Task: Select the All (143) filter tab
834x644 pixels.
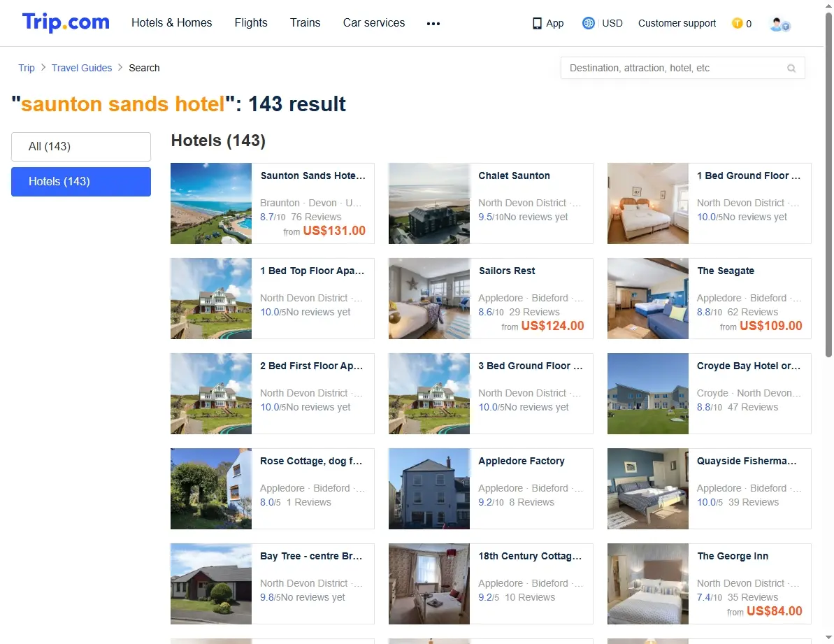Action: (81, 147)
